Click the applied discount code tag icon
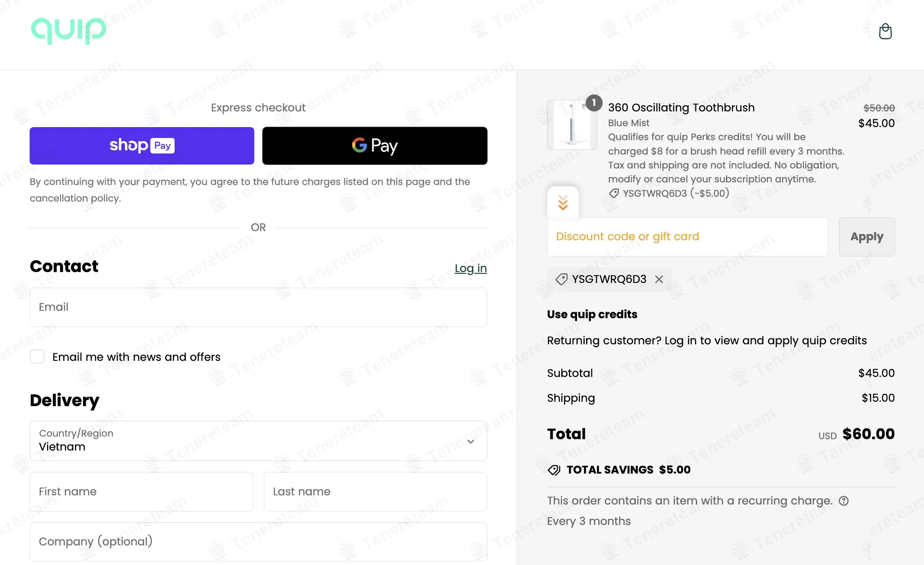924x565 pixels. click(x=561, y=279)
